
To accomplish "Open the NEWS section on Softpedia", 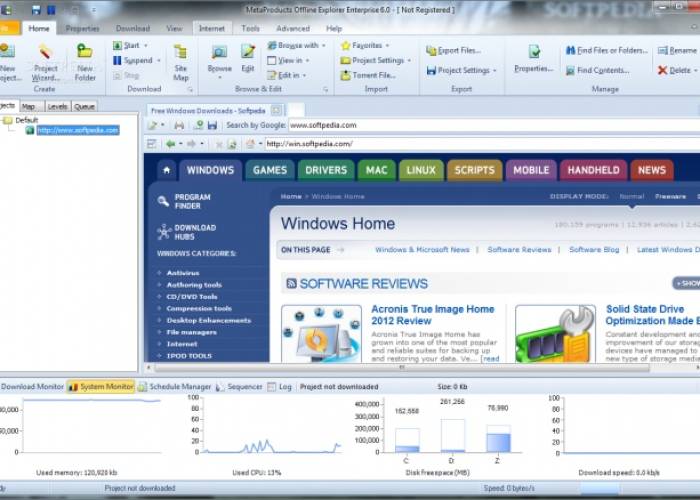I will 652,170.
